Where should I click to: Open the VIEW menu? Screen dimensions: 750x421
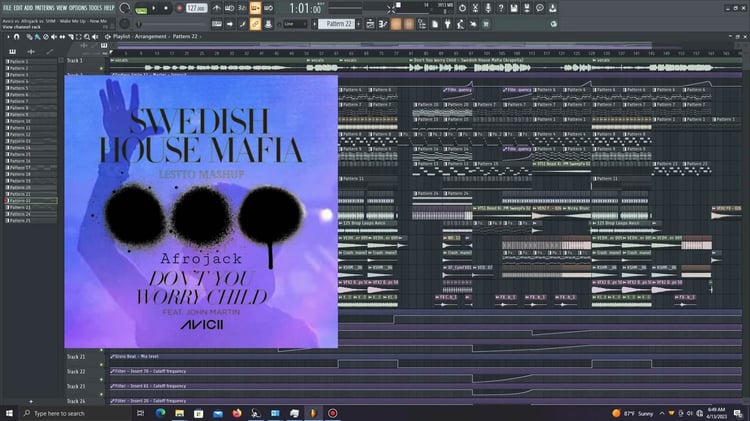coord(62,8)
